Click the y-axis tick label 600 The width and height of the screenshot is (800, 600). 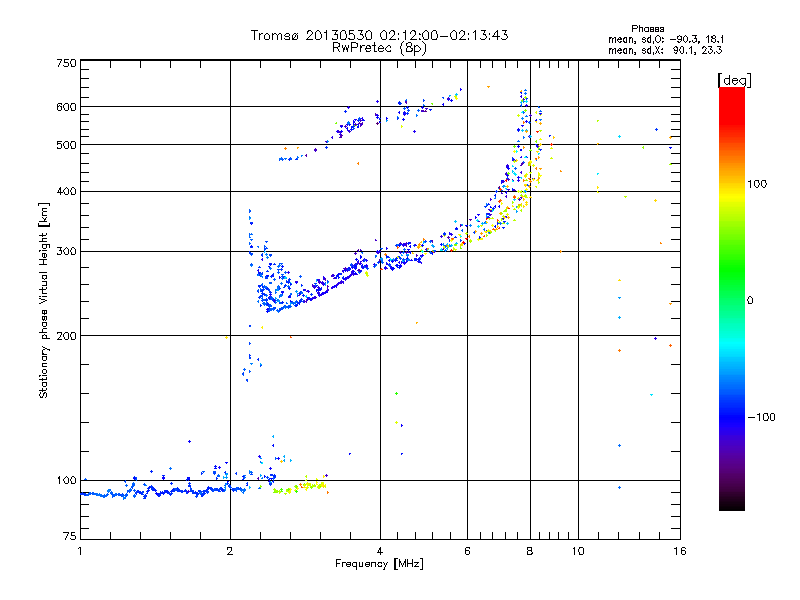click(66, 107)
